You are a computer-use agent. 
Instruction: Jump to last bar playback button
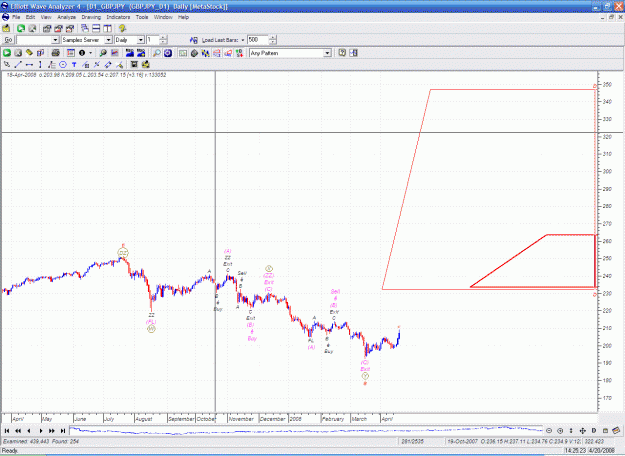(63, 430)
